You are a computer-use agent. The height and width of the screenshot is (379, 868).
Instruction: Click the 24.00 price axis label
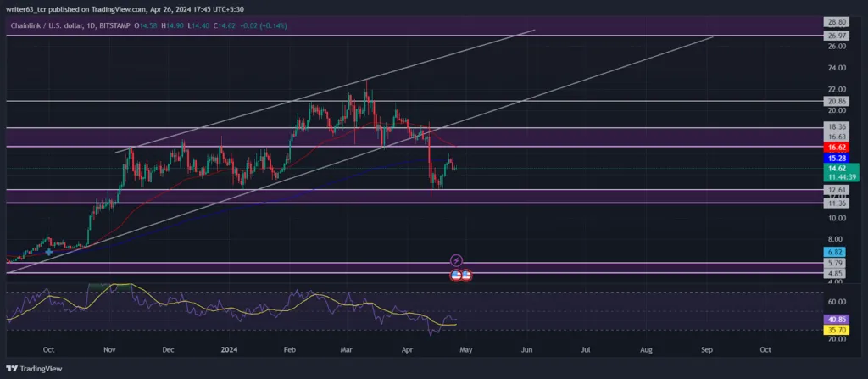point(836,68)
